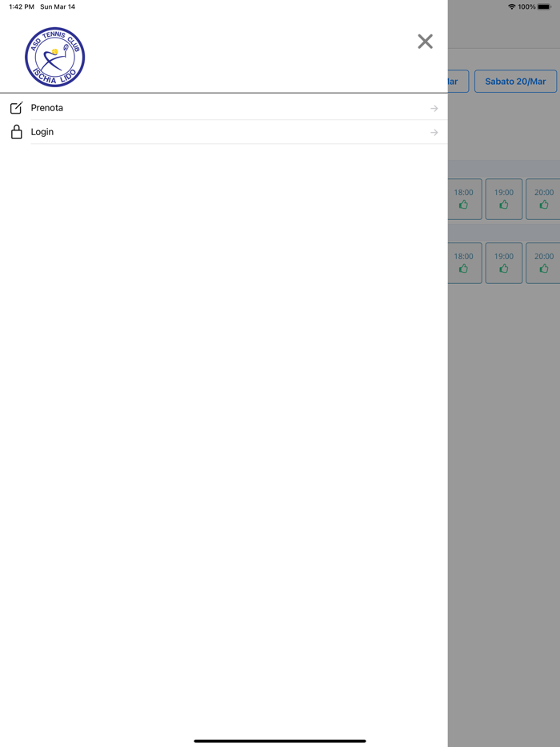Tap the arrow at the end of the Login row

[434, 133]
